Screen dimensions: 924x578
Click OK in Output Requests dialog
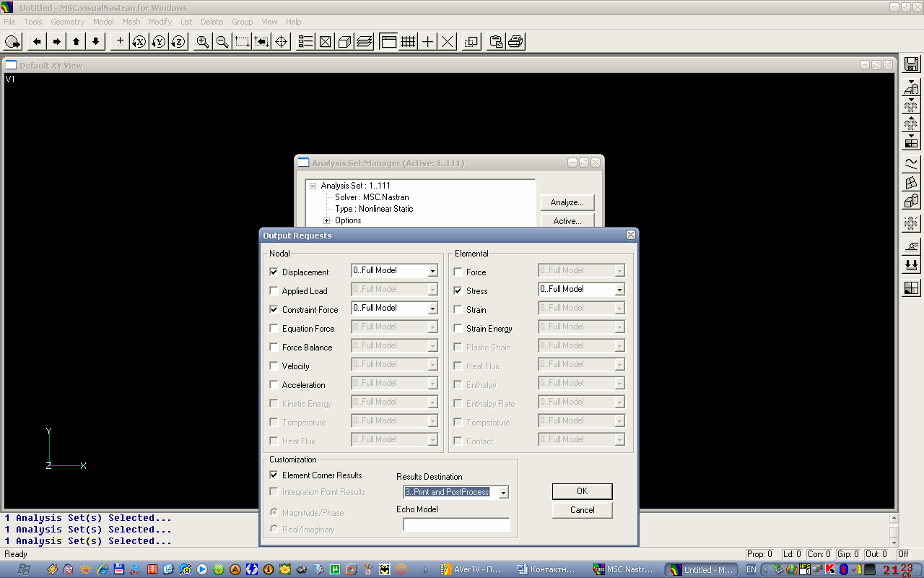pyautogui.click(x=582, y=491)
